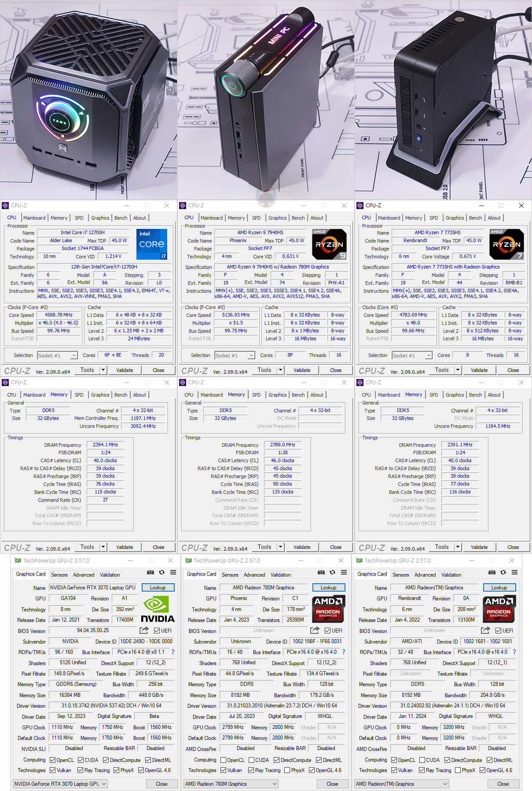This screenshot has height=791, width=532.
Task: Toggle the DirectML checkbox in Radeon 780M GPU-Z
Action: tap(319, 760)
